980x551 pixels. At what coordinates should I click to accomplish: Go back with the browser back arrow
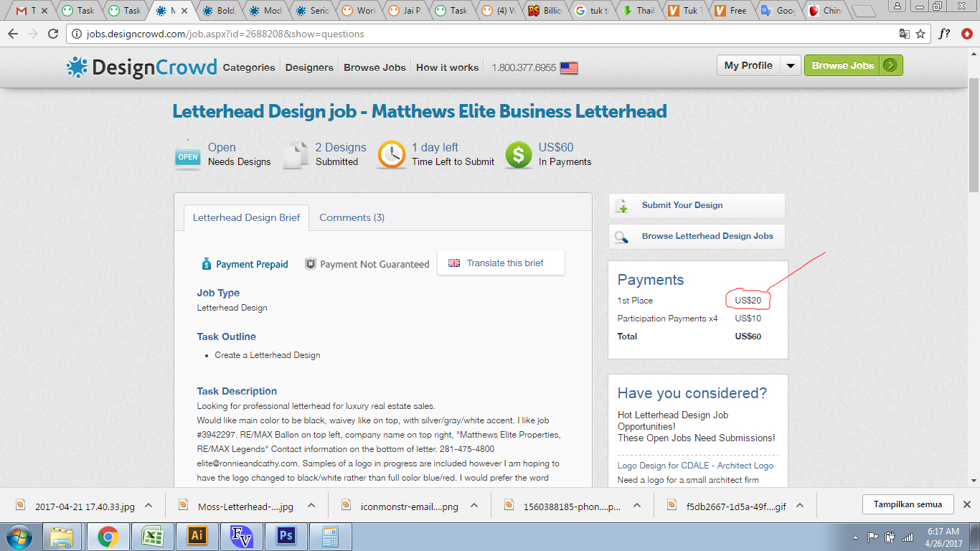13,34
